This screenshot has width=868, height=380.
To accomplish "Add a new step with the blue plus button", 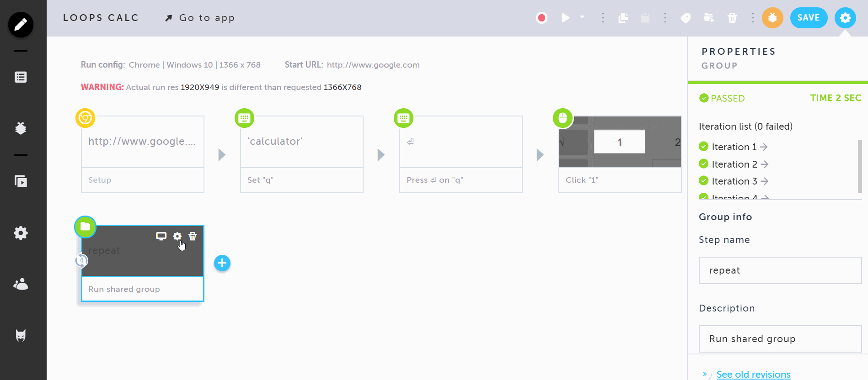I will coord(222,263).
